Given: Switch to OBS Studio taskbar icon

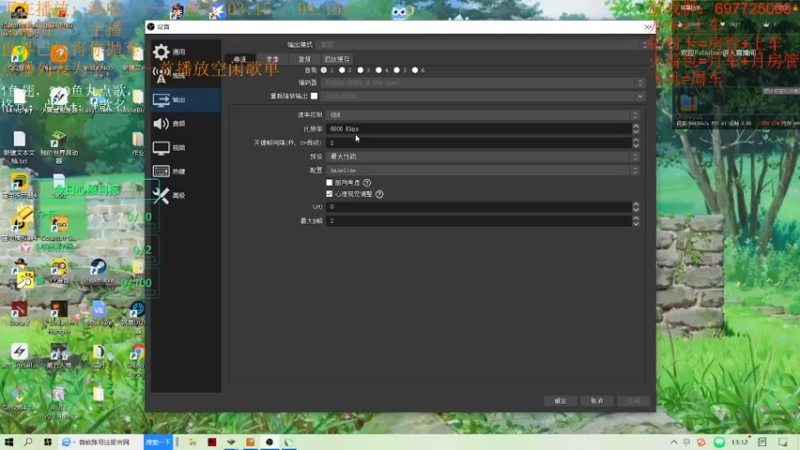Looking at the screenshot, I should 269,442.
